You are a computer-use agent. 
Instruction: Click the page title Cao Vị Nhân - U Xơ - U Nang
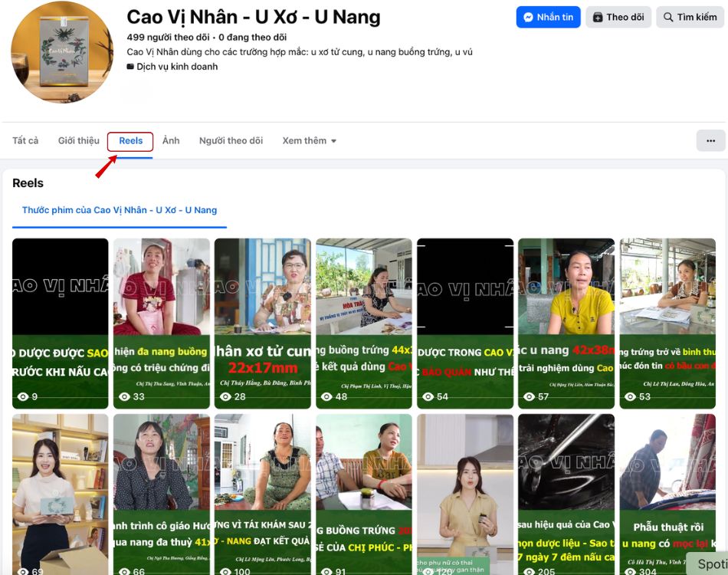click(x=254, y=17)
